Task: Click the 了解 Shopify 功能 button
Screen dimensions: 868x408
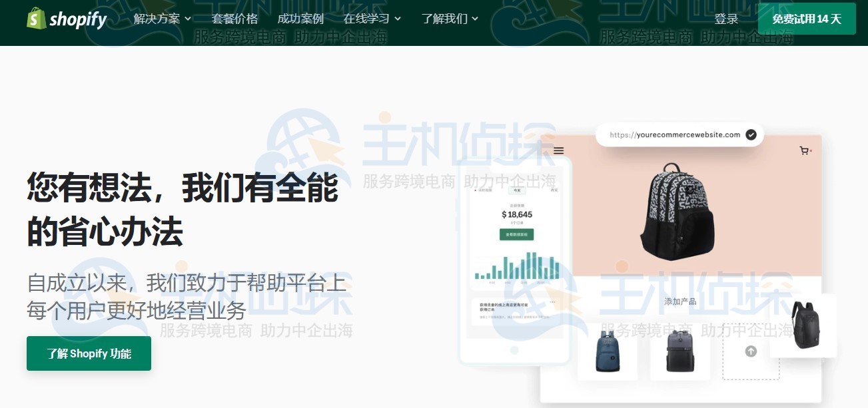Action: (89, 353)
